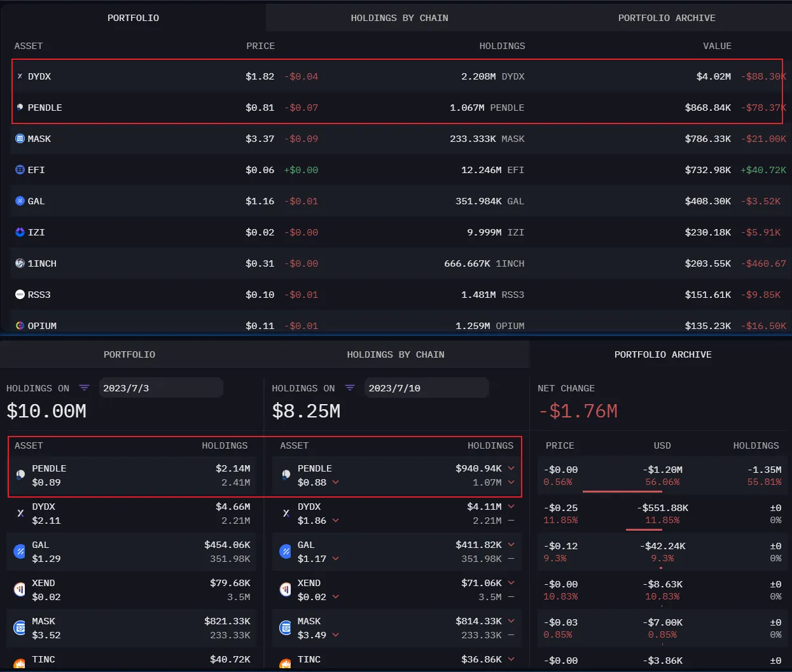Click DYDX icon in 2023/7/3 holdings column
This screenshot has width=792, height=672.
[20, 513]
